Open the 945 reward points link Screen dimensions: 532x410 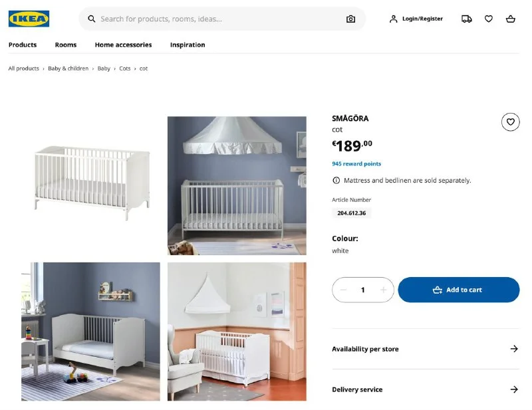pyautogui.click(x=356, y=163)
